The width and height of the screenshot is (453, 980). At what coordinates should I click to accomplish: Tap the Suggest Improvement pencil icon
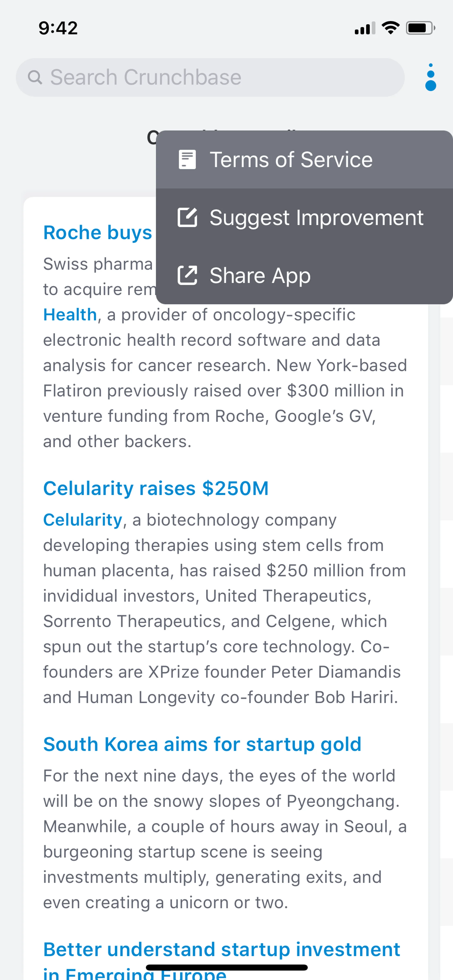(187, 218)
